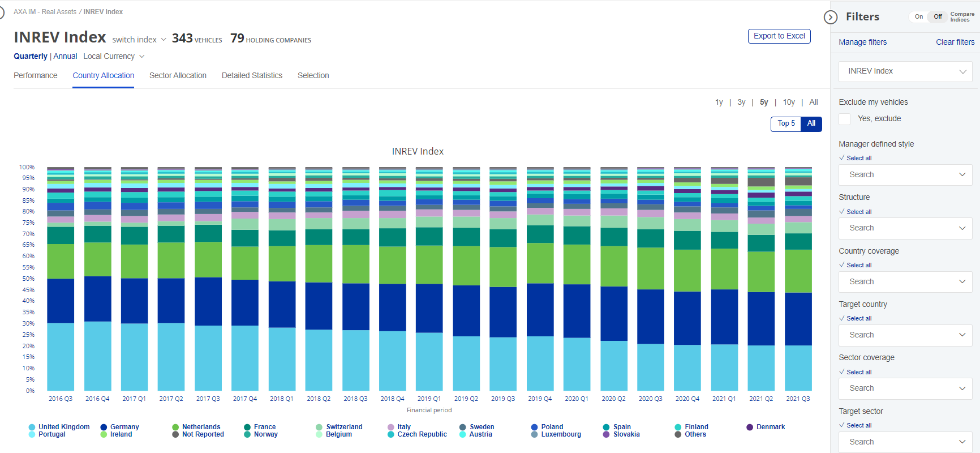Click Germany segment in 2021 Q3 bar
980x453 pixels.
pyautogui.click(x=798, y=319)
